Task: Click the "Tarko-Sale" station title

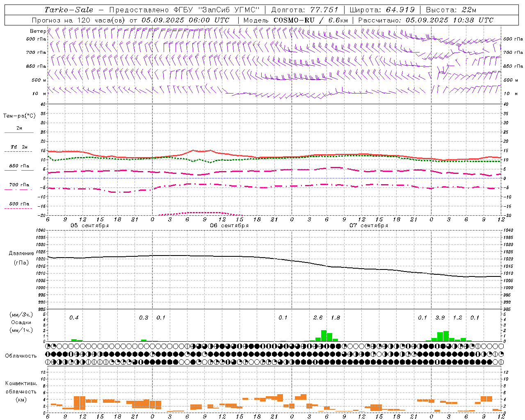Action: tap(69, 10)
